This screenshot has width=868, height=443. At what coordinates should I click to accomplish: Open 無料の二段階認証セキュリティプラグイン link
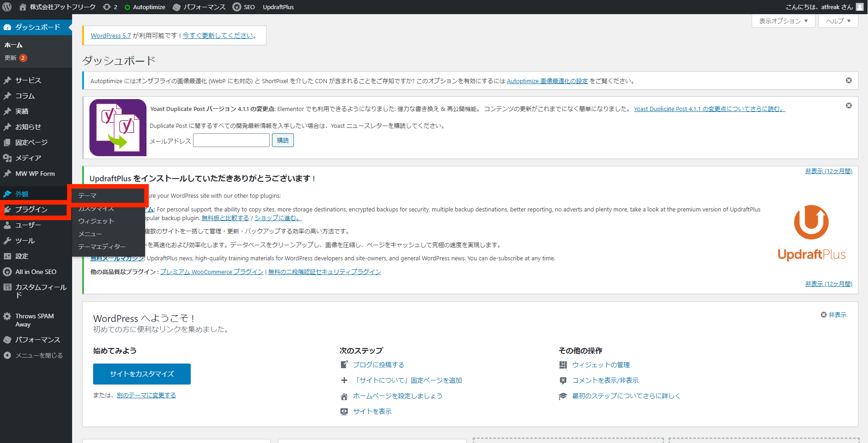[324, 272]
